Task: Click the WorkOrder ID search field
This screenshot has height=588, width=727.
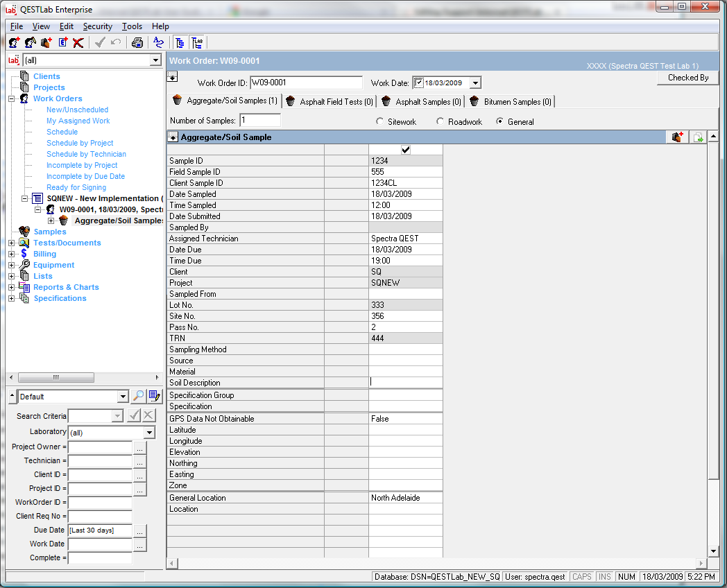Action: click(x=100, y=503)
